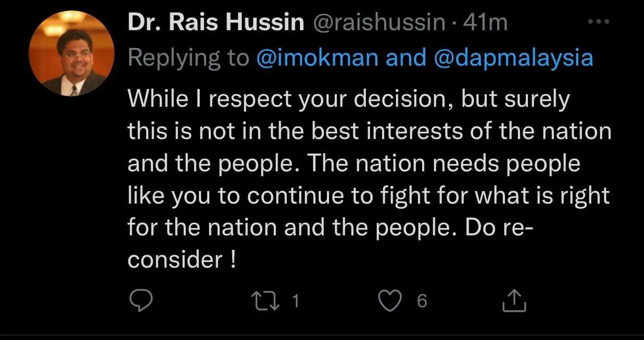The image size is (644, 340).
Task: Visit the @imokman mention
Action: [318, 58]
